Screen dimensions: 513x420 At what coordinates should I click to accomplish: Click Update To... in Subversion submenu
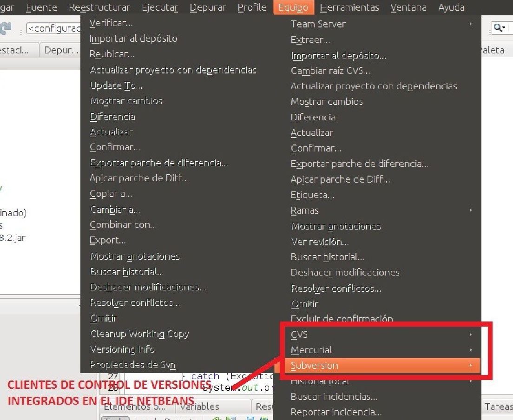point(116,85)
